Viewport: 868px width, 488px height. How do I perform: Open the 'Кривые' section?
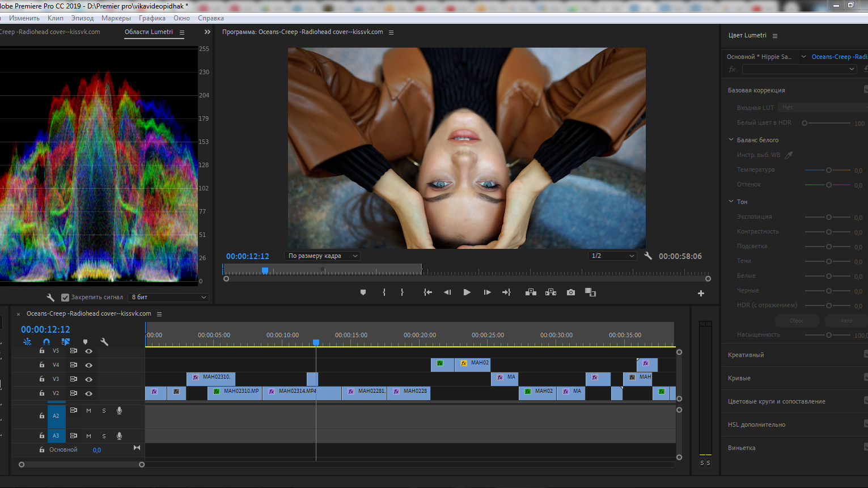click(x=739, y=378)
